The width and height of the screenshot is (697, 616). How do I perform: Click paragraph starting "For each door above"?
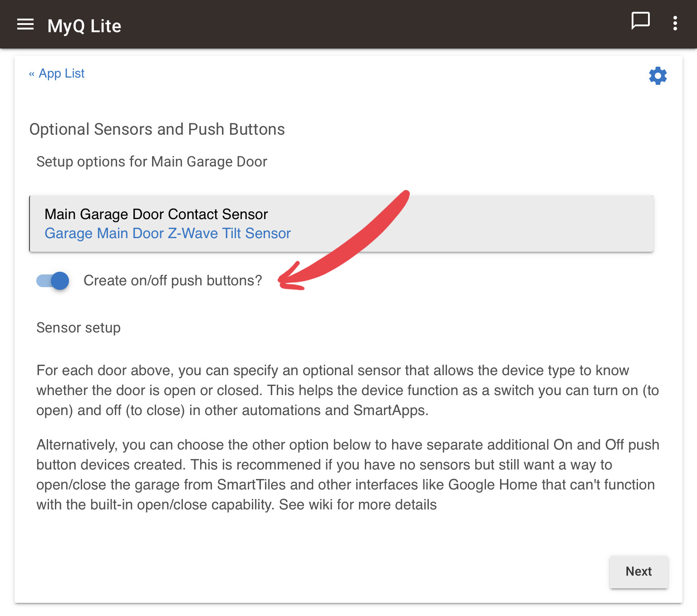pyautogui.click(x=347, y=390)
